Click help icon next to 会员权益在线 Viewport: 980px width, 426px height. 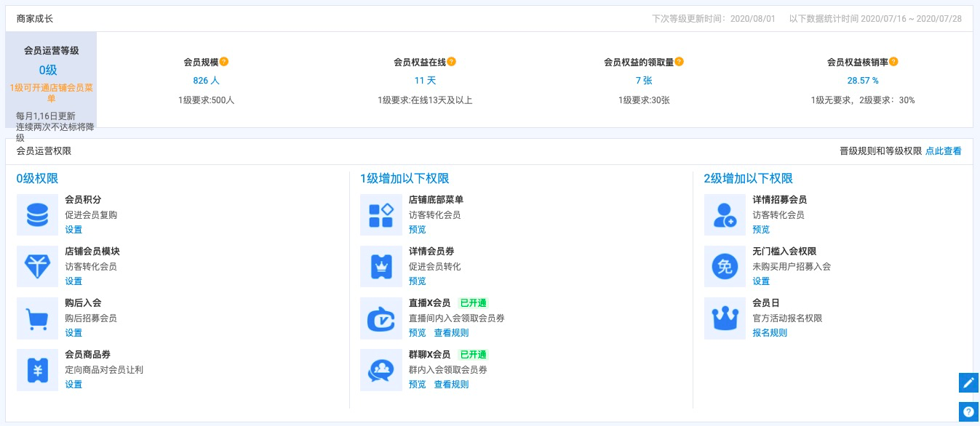(452, 62)
